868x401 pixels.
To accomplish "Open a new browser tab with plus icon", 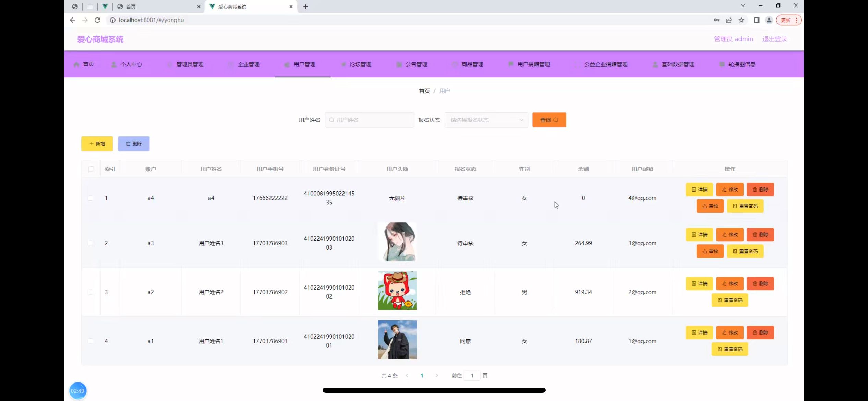I will [305, 7].
